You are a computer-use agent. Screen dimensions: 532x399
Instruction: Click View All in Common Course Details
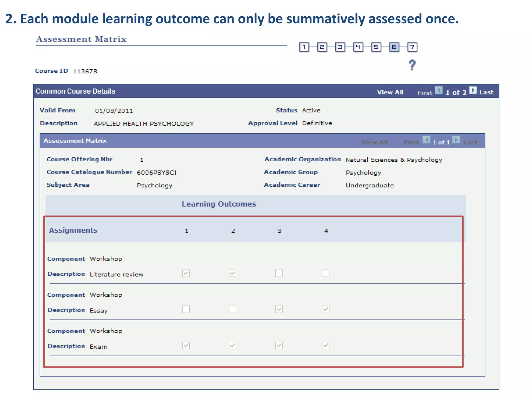(x=390, y=92)
